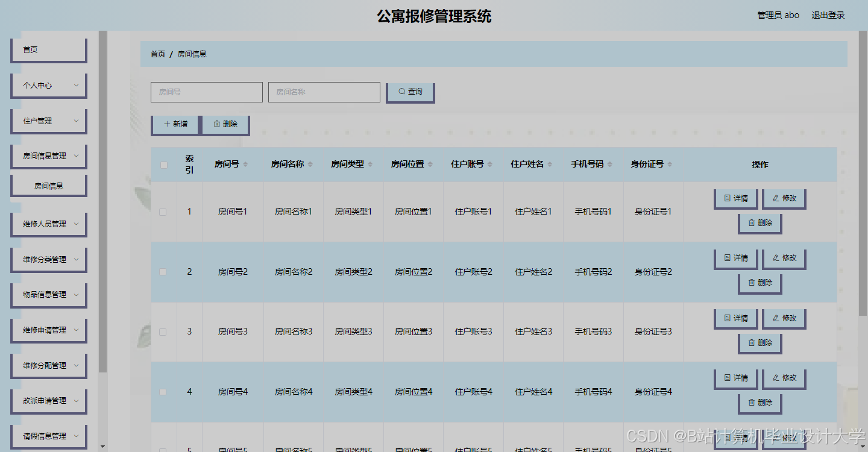The image size is (868, 452).
Task: Open details for row 房间号1
Action: pos(736,198)
